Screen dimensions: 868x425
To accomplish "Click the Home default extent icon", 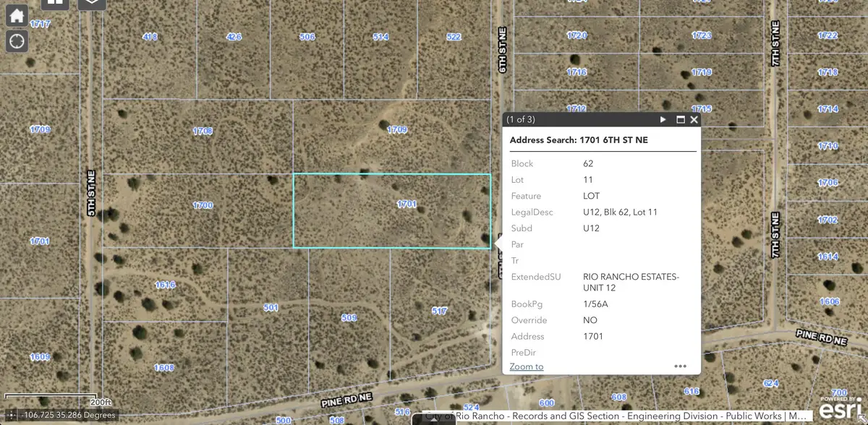I will pos(17,14).
